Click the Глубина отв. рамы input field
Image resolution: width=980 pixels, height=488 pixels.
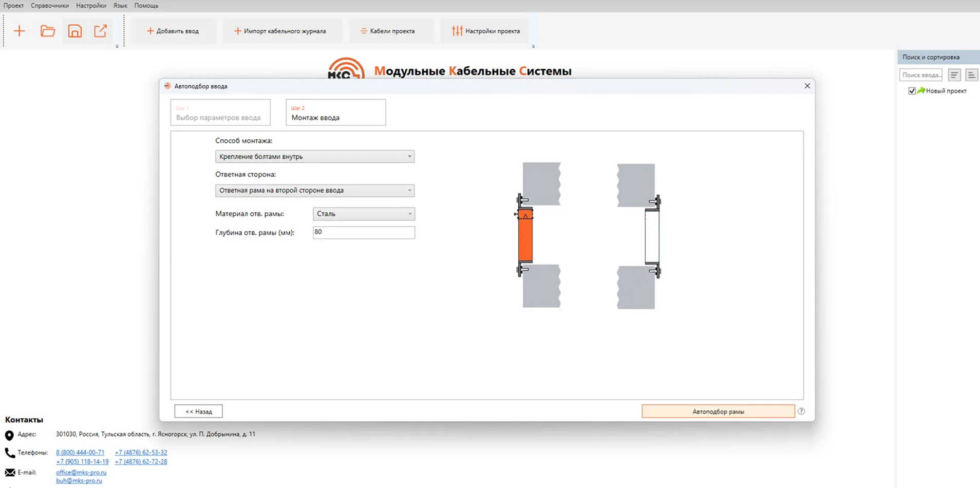(x=364, y=232)
